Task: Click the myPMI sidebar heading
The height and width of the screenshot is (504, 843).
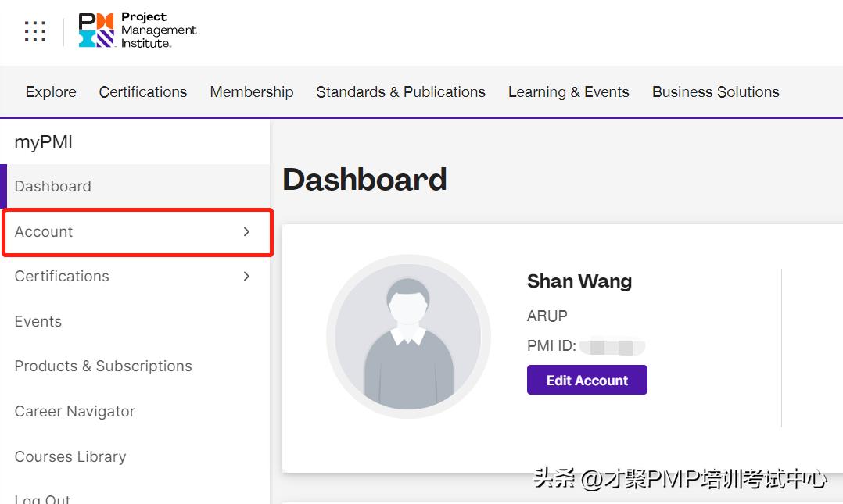Action: [44, 142]
